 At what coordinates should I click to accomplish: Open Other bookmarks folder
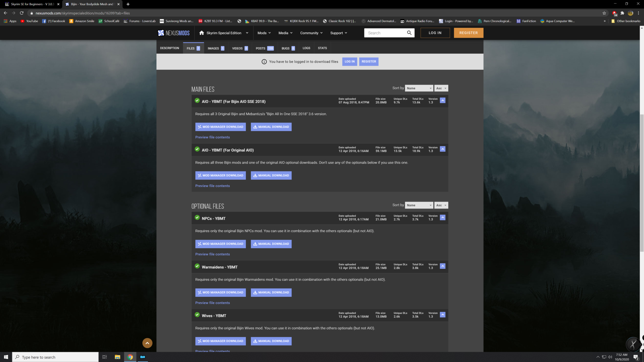pyautogui.click(x=626, y=21)
